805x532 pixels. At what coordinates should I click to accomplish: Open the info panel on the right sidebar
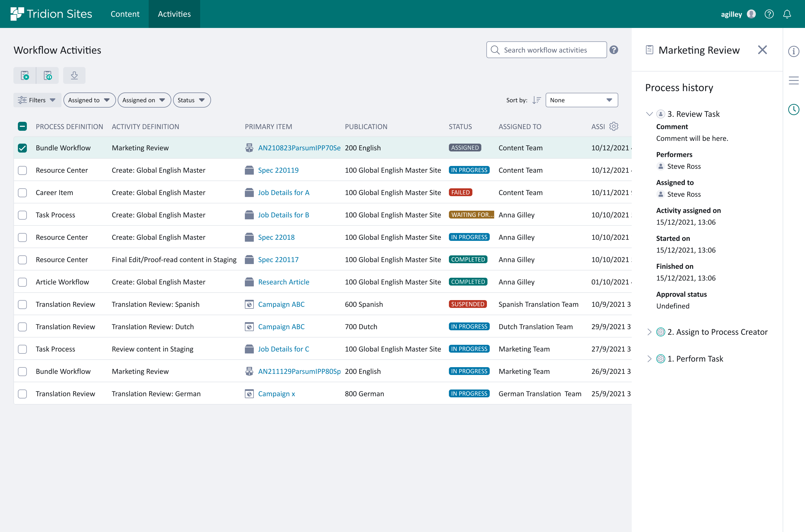[x=794, y=51]
